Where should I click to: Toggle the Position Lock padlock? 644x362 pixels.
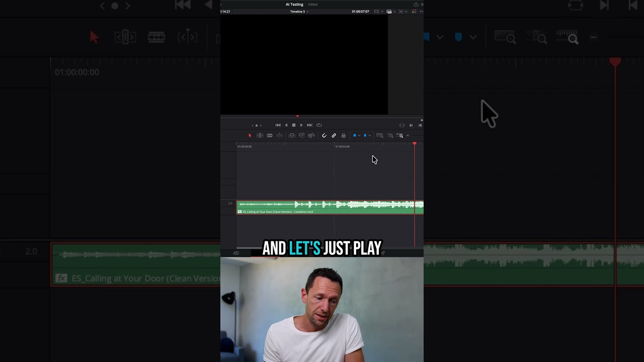click(344, 136)
